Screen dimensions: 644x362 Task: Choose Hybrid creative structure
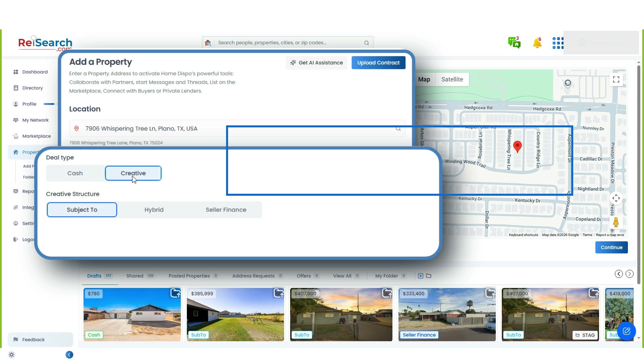(x=154, y=210)
